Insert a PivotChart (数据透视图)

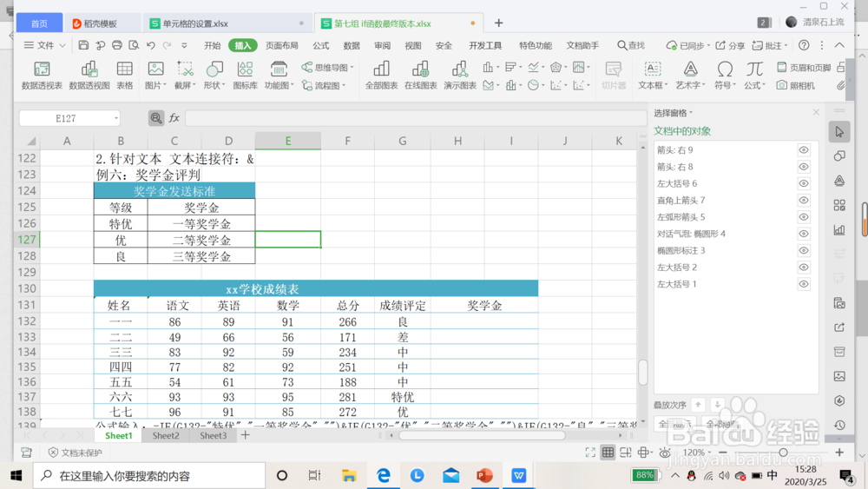point(89,76)
